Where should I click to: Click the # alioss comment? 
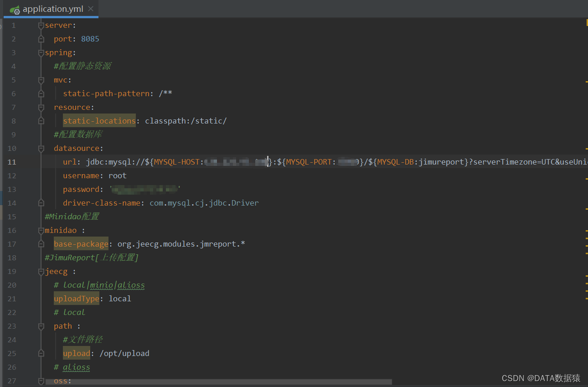72,367
